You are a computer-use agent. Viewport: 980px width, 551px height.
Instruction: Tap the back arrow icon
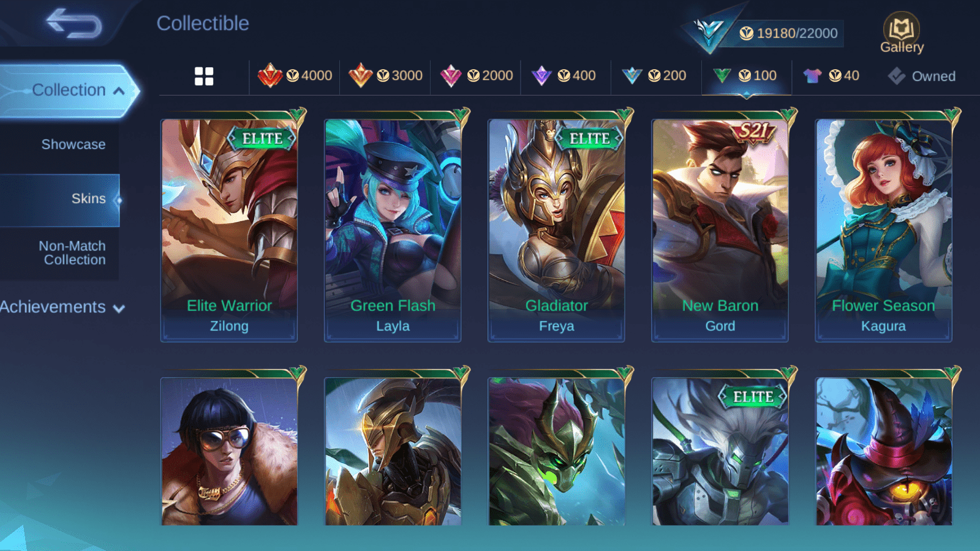pos(74,23)
